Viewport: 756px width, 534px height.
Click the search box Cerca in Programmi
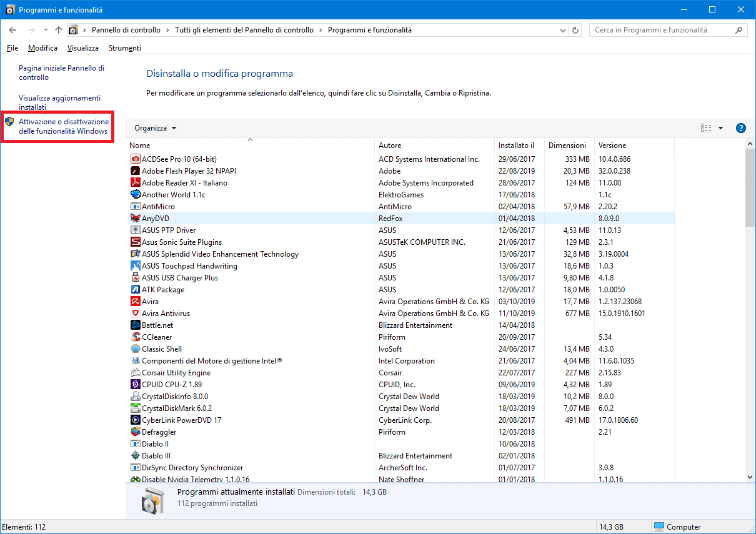point(662,30)
